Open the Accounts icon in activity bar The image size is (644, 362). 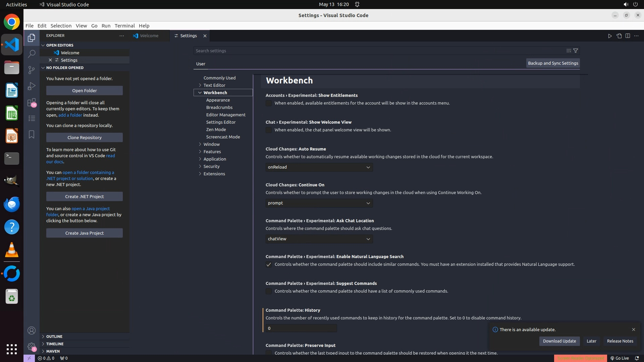pos(32,330)
